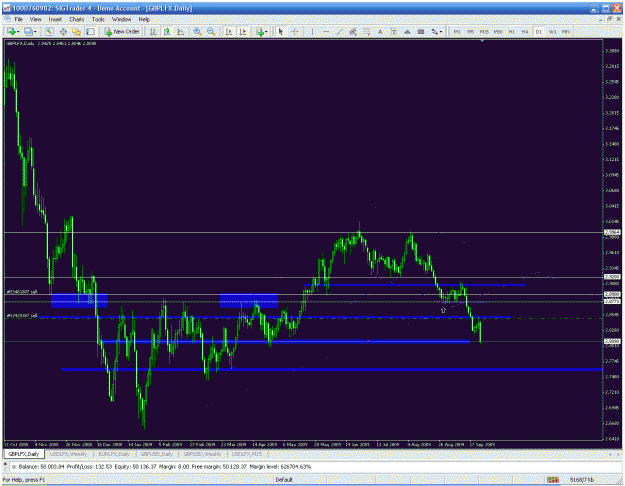Screen dimensions: 625x486
Task: Expand the Indicators dropdown arrow
Action: [267, 32]
